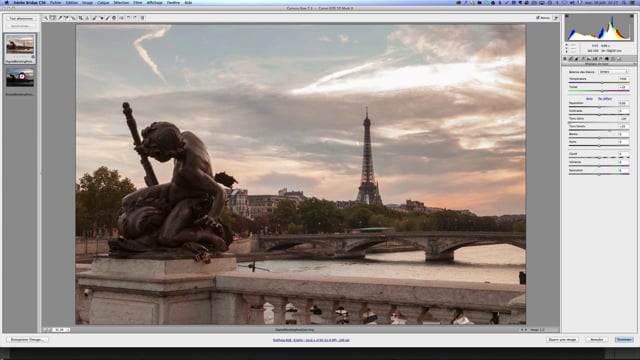Open the zoom level dropdown below preview

[x=62, y=329]
